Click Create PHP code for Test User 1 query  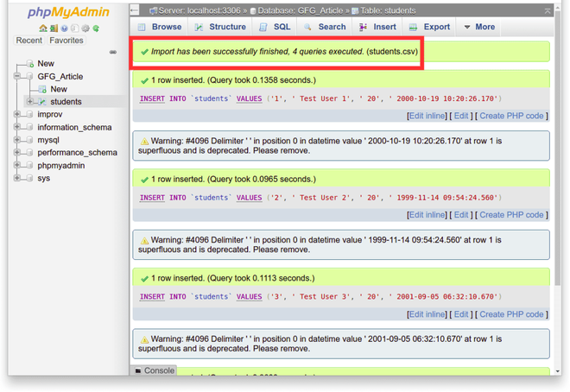click(511, 116)
